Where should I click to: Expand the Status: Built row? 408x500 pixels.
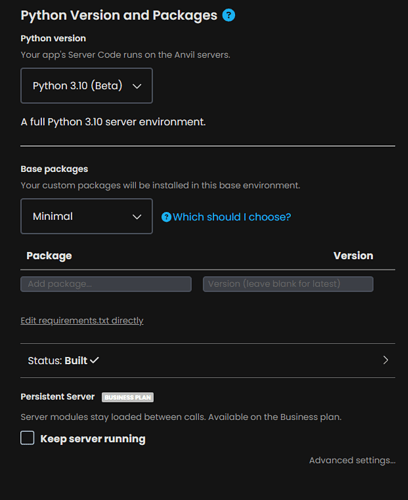[x=208, y=360]
